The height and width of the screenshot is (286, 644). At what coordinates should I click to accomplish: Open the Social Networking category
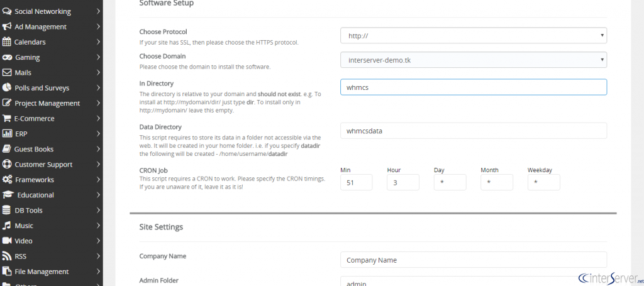tap(52, 11)
